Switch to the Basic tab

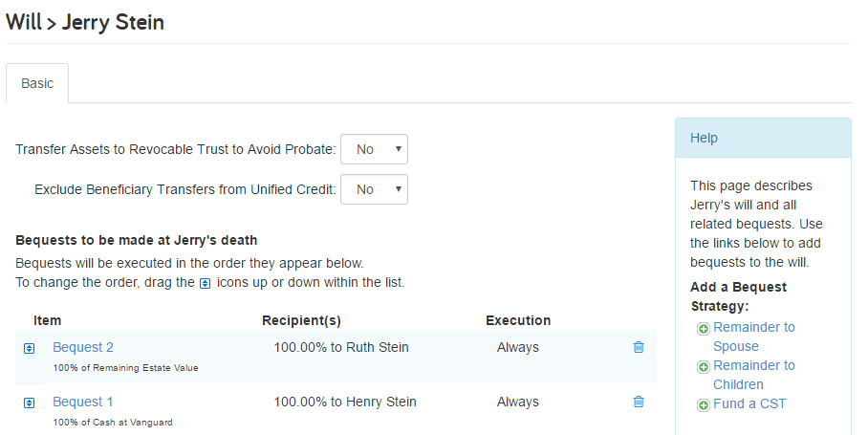[37, 83]
